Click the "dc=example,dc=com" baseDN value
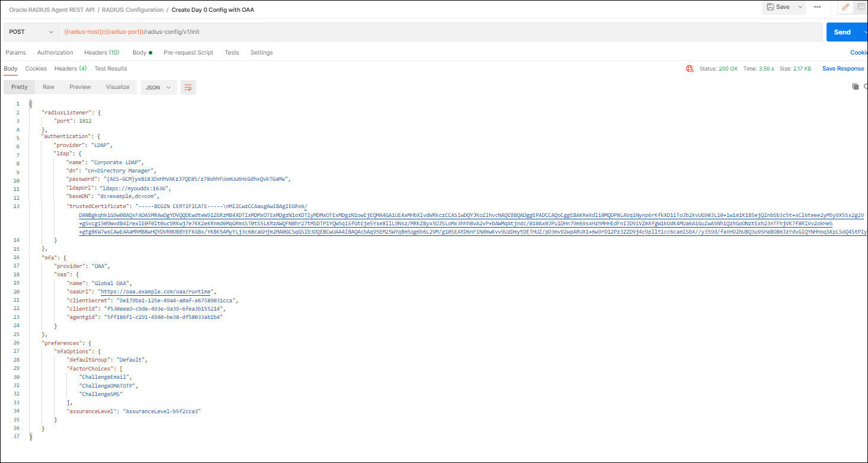This screenshot has height=463, width=868. point(128,197)
